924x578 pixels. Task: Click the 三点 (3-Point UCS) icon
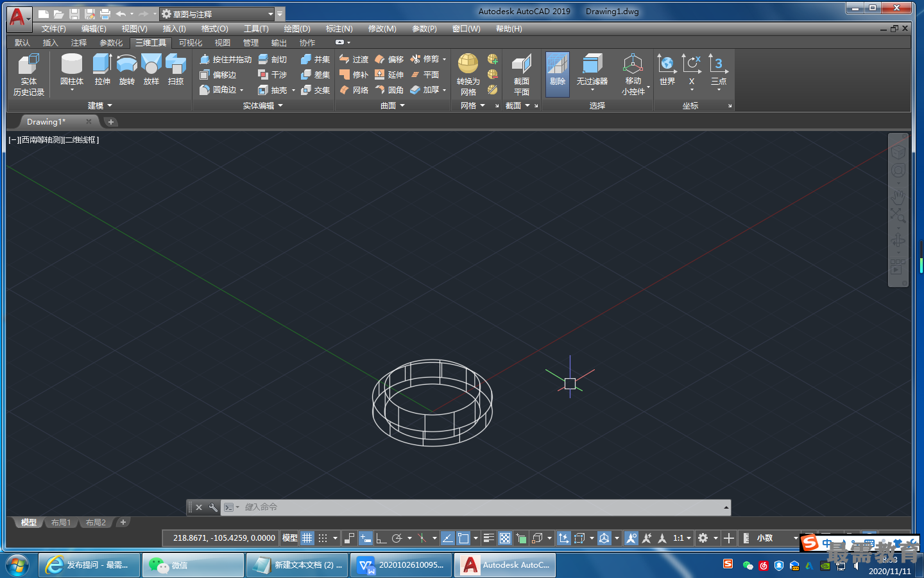coord(719,69)
